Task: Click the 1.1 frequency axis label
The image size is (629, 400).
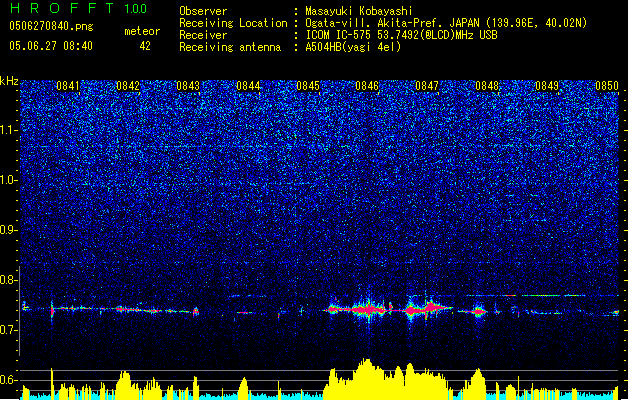Action: (x=9, y=130)
